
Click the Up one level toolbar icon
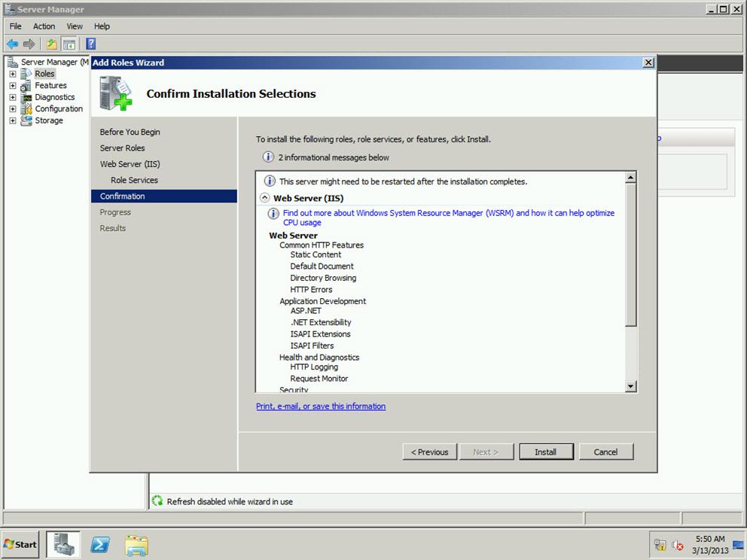51,44
